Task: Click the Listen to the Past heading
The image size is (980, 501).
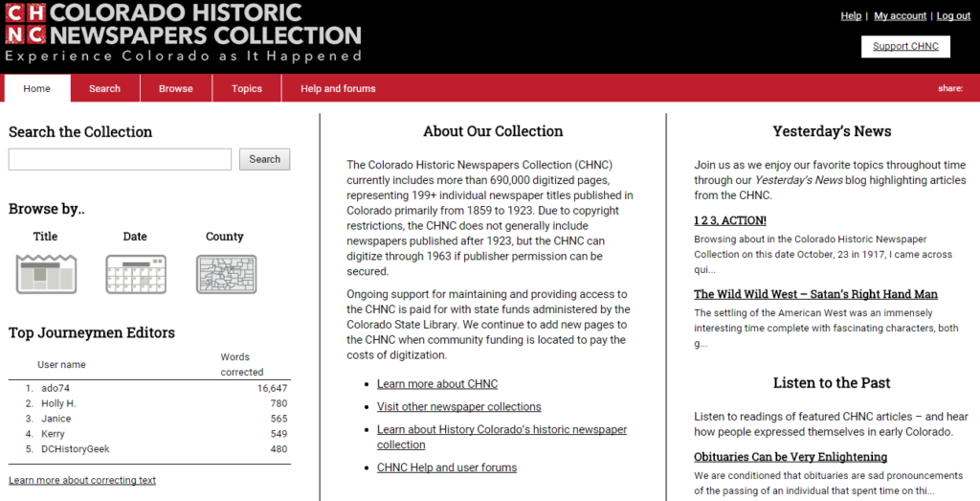Action: pyautogui.click(x=832, y=383)
